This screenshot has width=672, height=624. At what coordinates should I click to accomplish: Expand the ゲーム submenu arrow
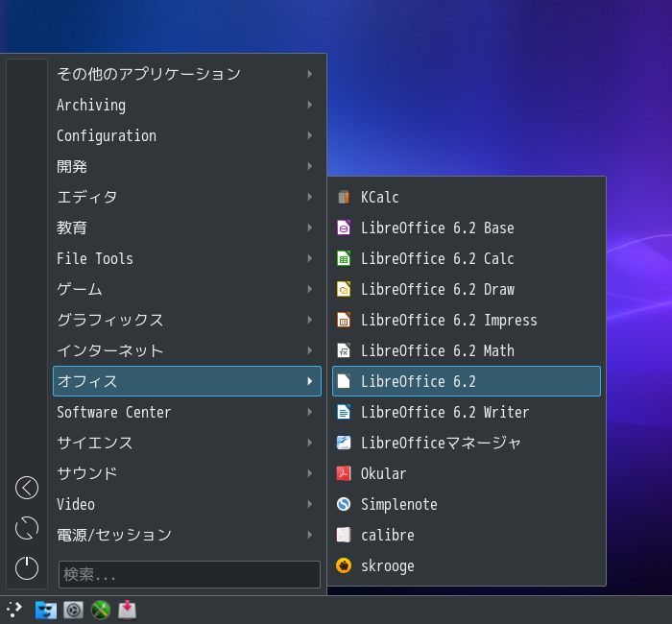[310, 289]
